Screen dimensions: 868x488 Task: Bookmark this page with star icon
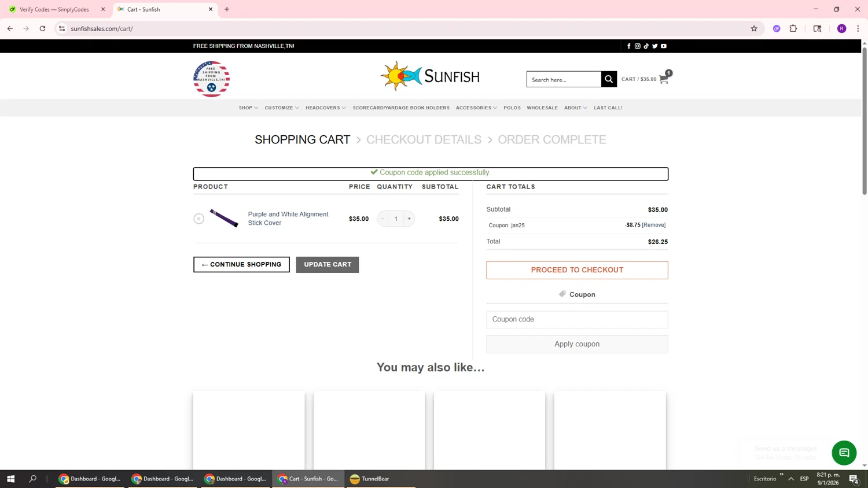click(x=754, y=28)
